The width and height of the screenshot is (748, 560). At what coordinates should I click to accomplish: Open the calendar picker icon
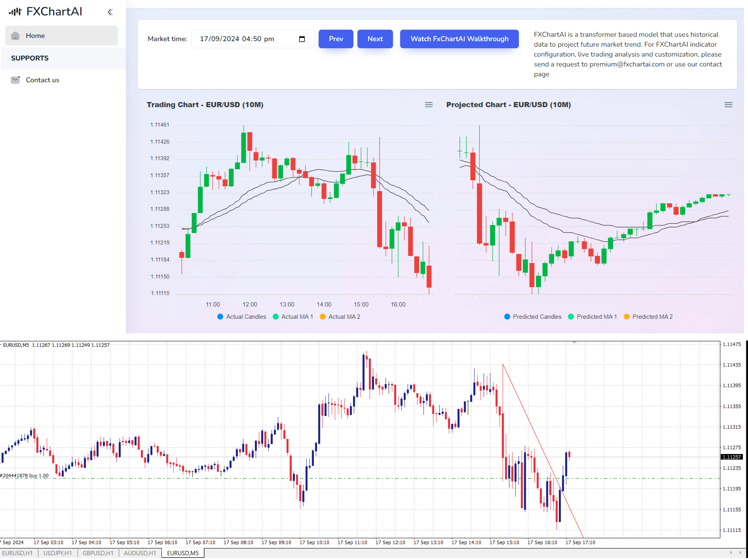click(302, 39)
